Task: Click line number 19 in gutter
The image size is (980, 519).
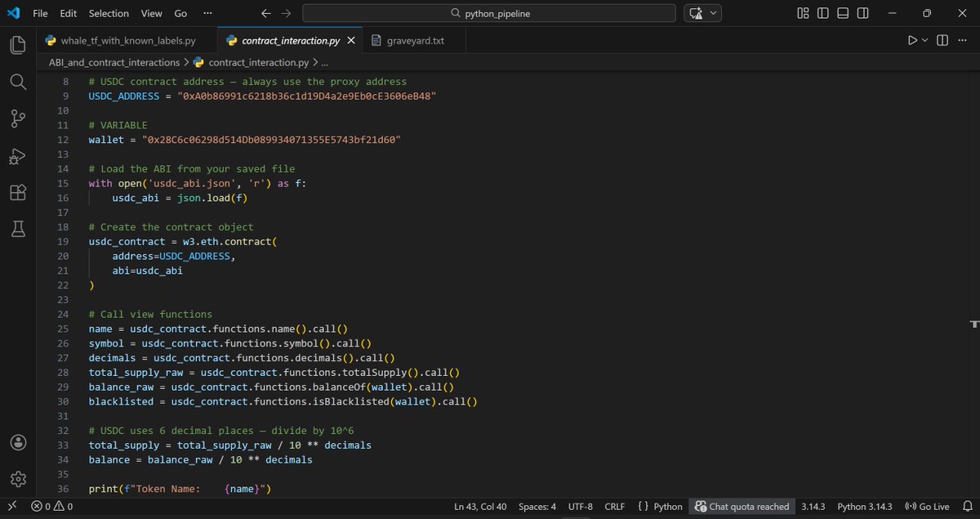Action: point(65,241)
